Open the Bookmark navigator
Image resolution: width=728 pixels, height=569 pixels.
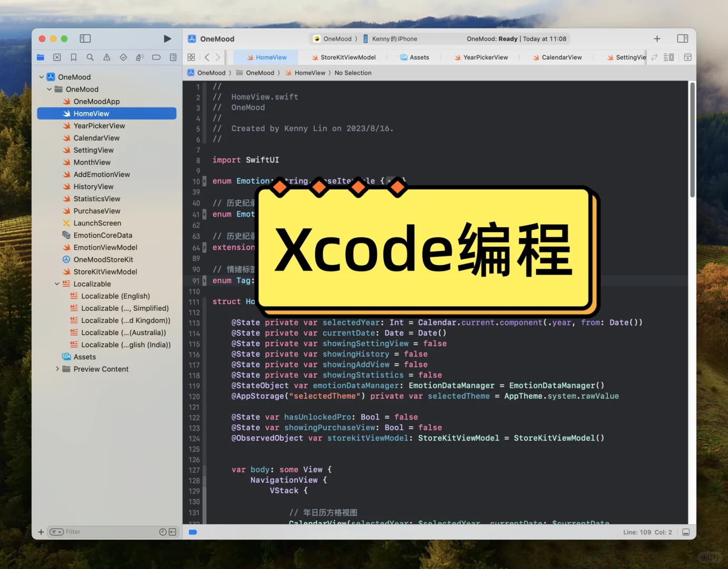click(73, 57)
